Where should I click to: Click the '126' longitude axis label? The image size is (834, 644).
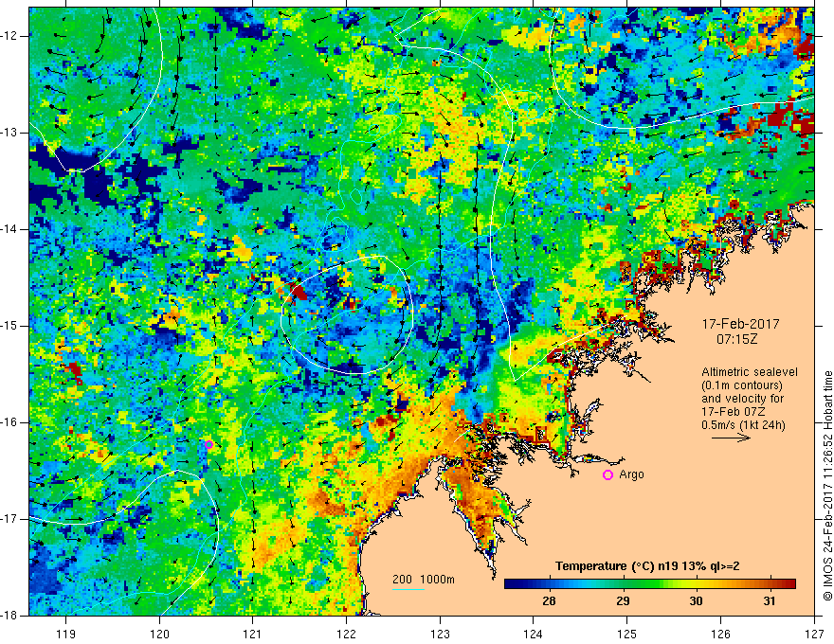[720, 634]
